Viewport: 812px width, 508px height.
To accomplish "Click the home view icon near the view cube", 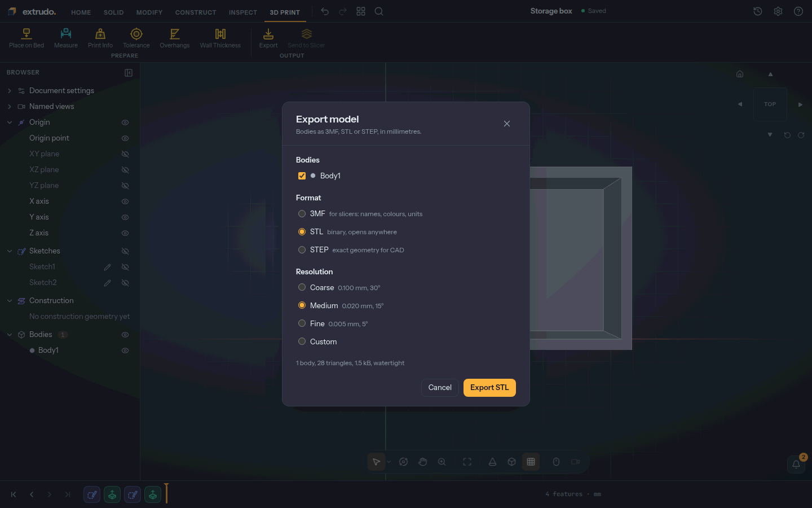I will [740, 74].
